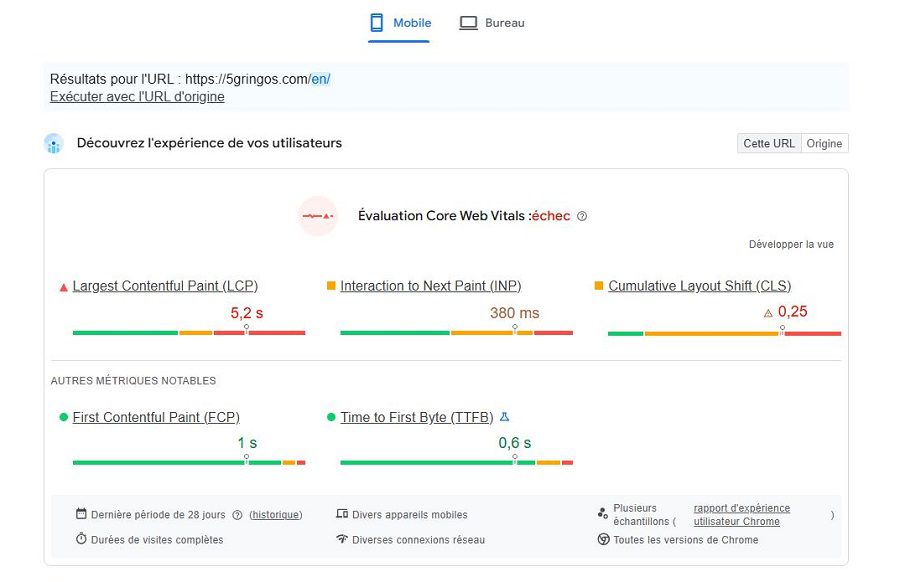Expand details with Développer la vue
The image size is (900, 582).
coord(791,245)
